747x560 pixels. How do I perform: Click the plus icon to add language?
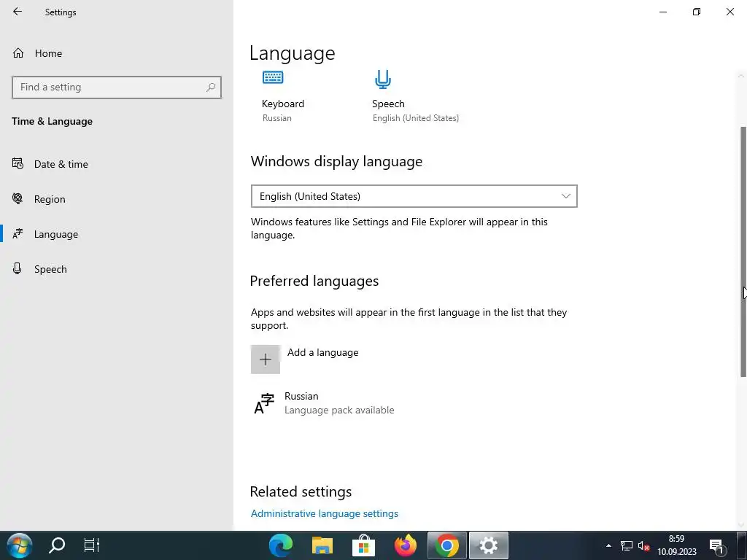coord(266,359)
